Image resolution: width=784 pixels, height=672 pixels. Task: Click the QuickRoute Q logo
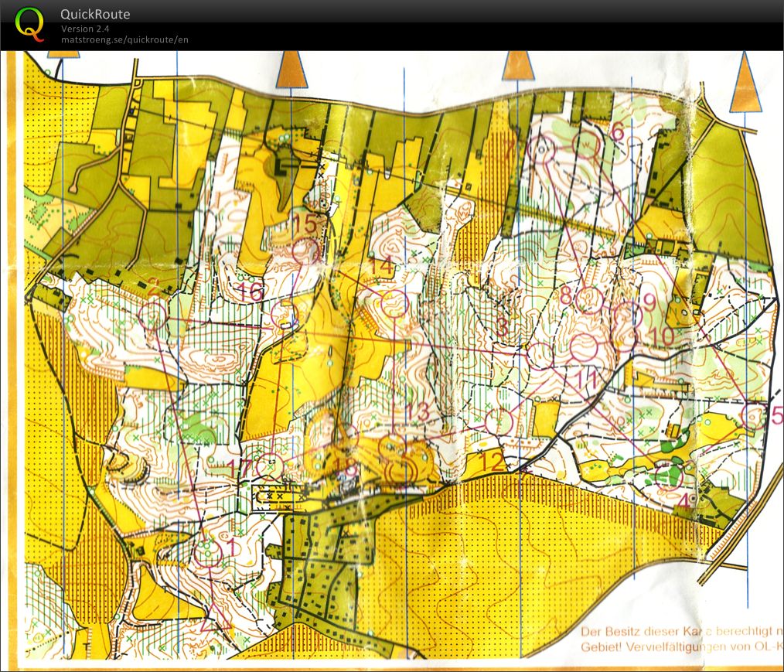30,23
